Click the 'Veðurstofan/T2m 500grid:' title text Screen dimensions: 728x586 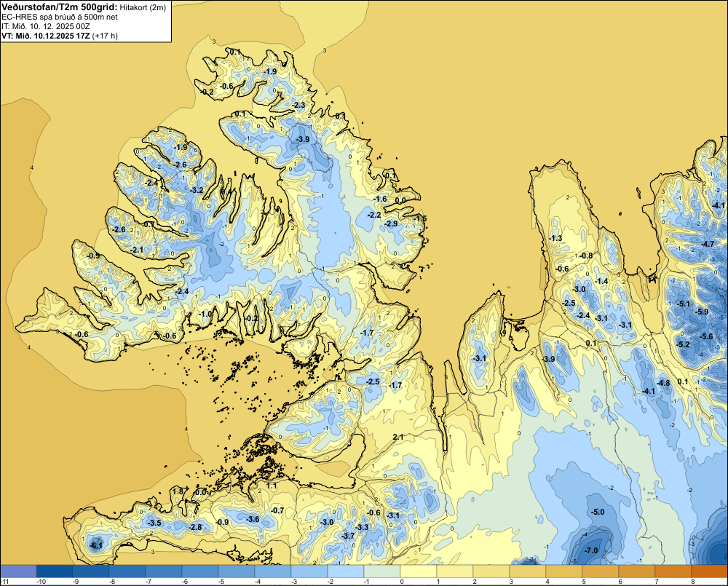(x=60, y=7)
